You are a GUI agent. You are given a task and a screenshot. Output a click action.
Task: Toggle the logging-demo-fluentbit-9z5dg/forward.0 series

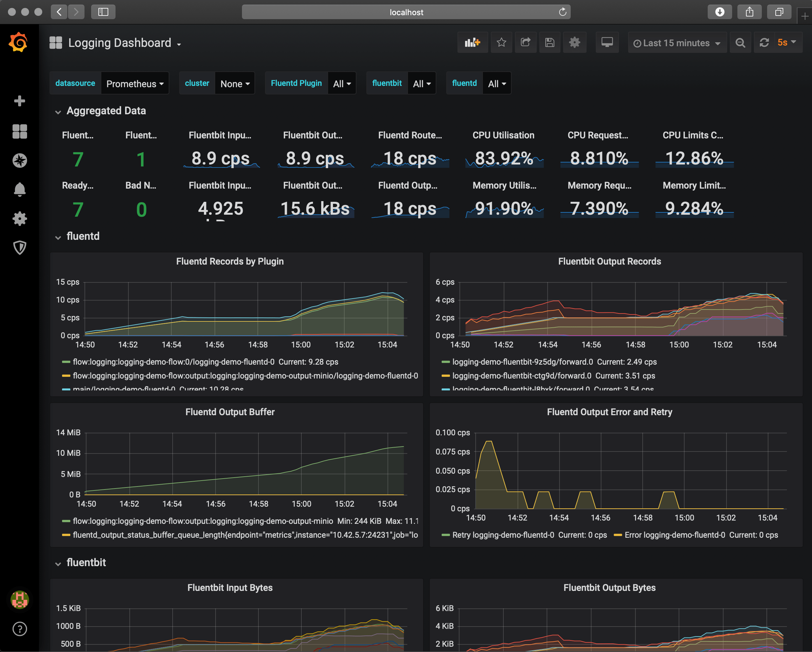(x=523, y=362)
